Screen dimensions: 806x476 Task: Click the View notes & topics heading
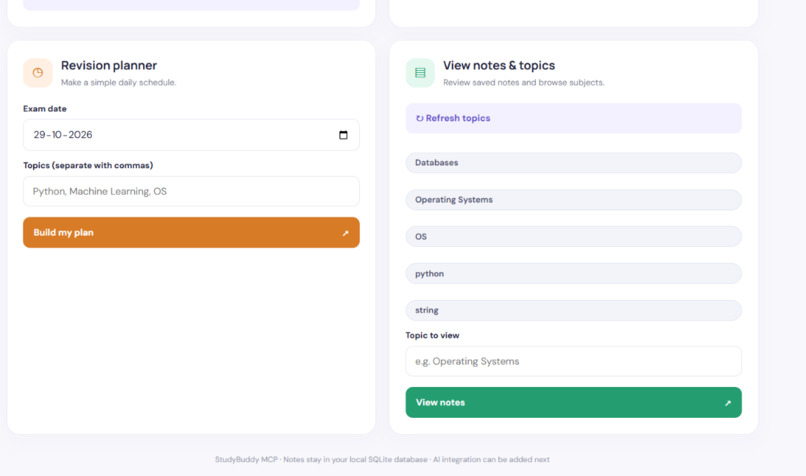(x=499, y=65)
